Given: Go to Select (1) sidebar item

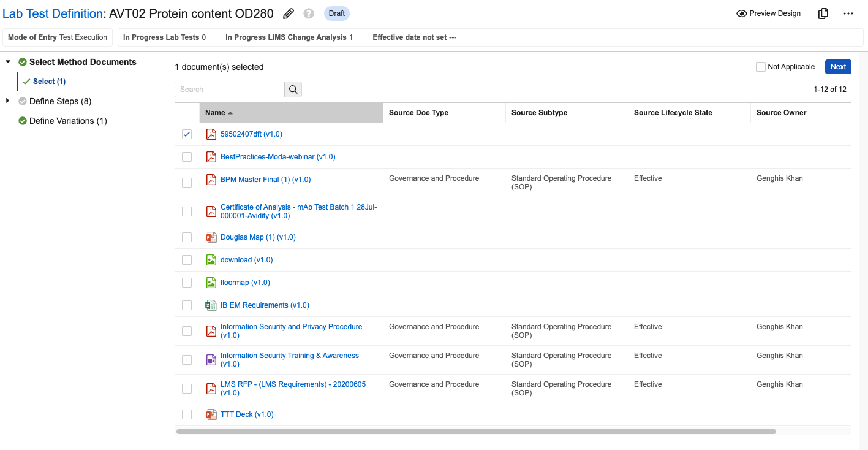Looking at the screenshot, I should [x=49, y=82].
